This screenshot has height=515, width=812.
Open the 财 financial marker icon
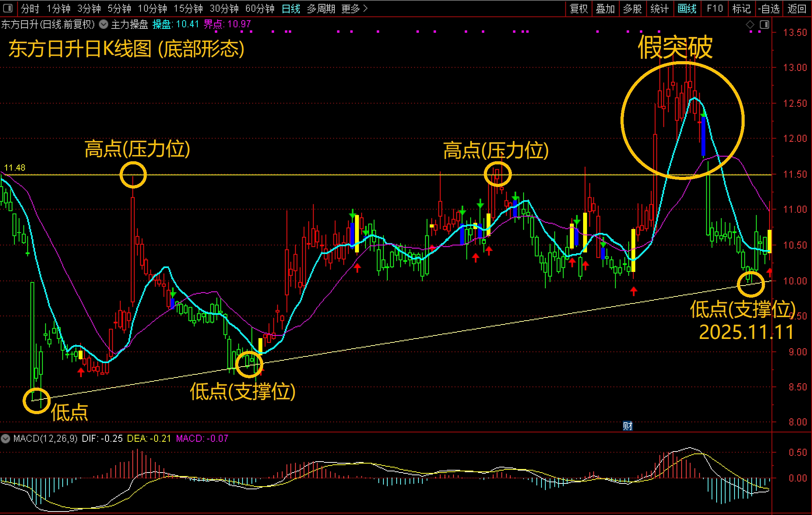tap(627, 426)
